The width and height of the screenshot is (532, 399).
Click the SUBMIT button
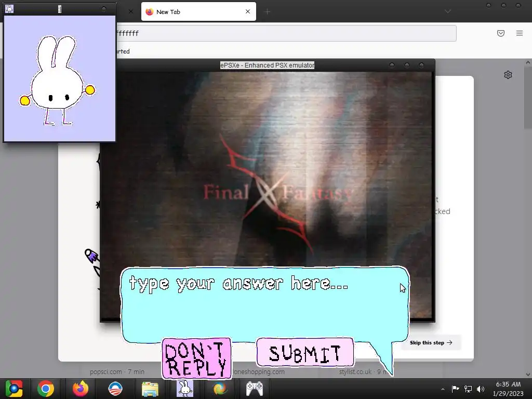pyautogui.click(x=305, y=353)
